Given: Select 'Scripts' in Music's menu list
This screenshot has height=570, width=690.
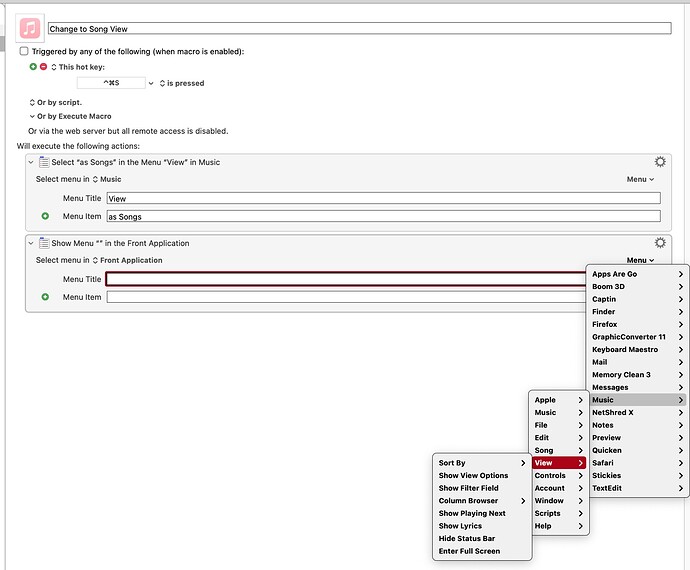Looking at the screenshot, I should click(x=558, y=513).
